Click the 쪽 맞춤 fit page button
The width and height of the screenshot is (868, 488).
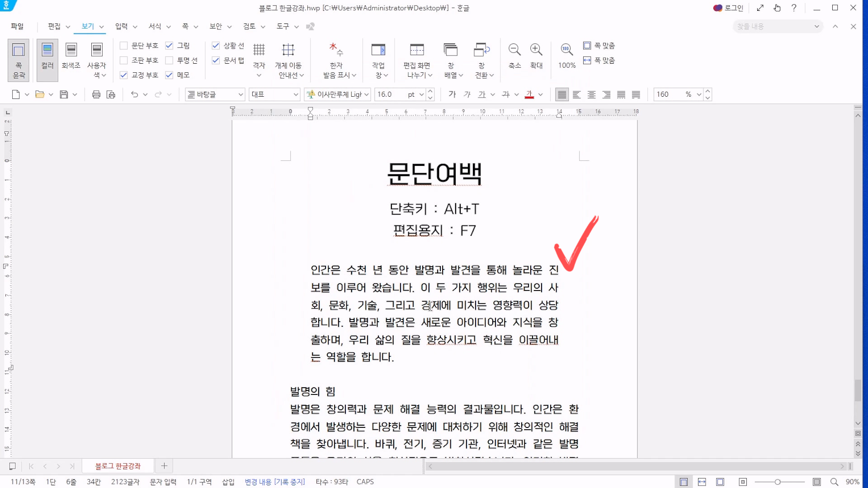coord(599,46)
